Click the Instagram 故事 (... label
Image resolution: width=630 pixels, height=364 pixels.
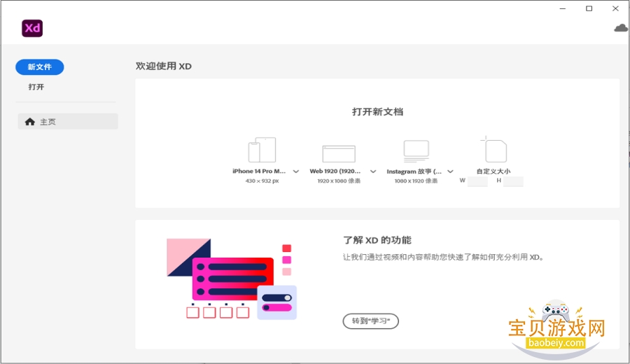(x=414, y=171)
